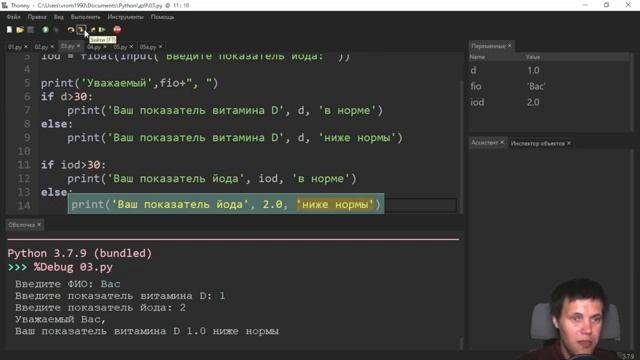
Task: Click the Open file folder icon
Action: tap(20, 29)
